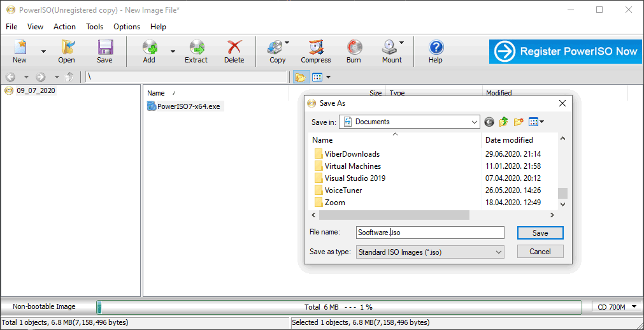
Task: Click the navigation Back arrow icon
Action: tap(11, 77)
